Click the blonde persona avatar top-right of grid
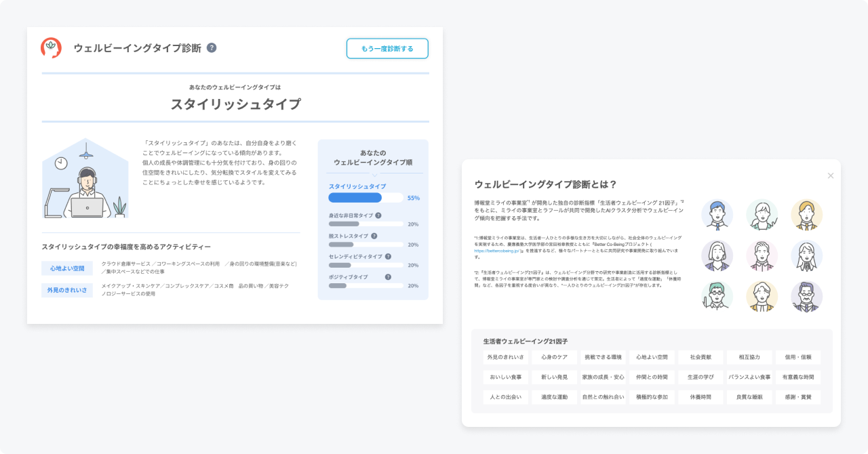Image resolution: width=868 pixels, height=454 pixels. (x=807, y=215)
